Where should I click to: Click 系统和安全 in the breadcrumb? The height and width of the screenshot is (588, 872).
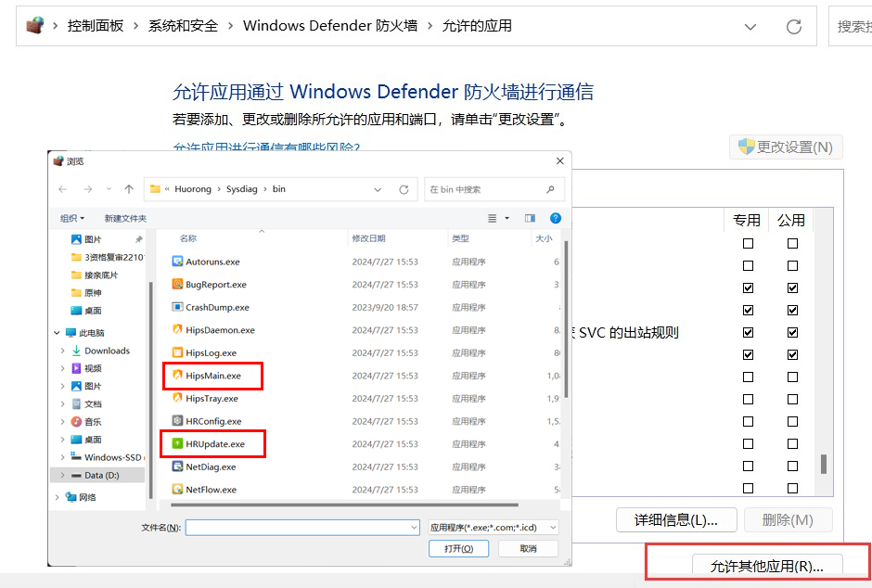coord(183,26)
